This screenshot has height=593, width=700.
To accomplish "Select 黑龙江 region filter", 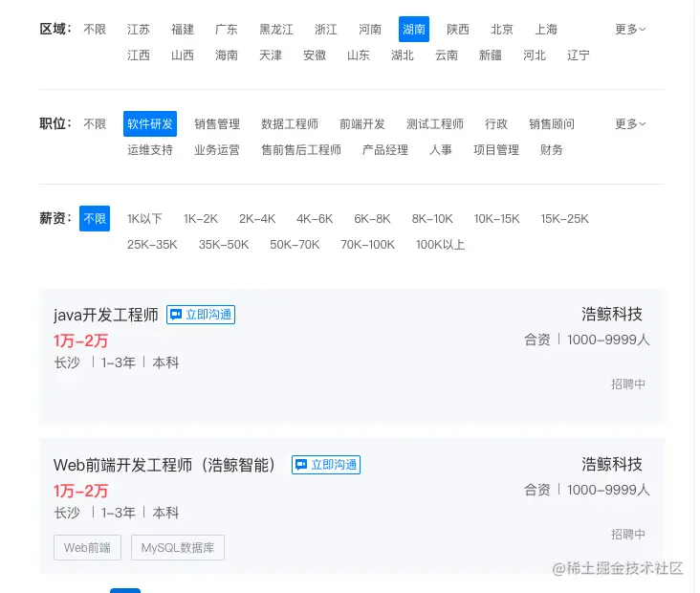I will pos(276,30).
